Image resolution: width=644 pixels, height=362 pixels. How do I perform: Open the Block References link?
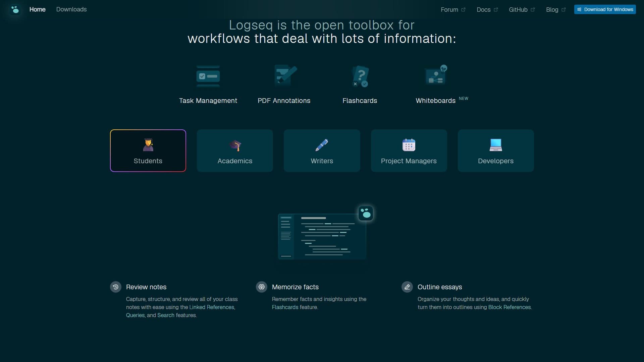509,307
